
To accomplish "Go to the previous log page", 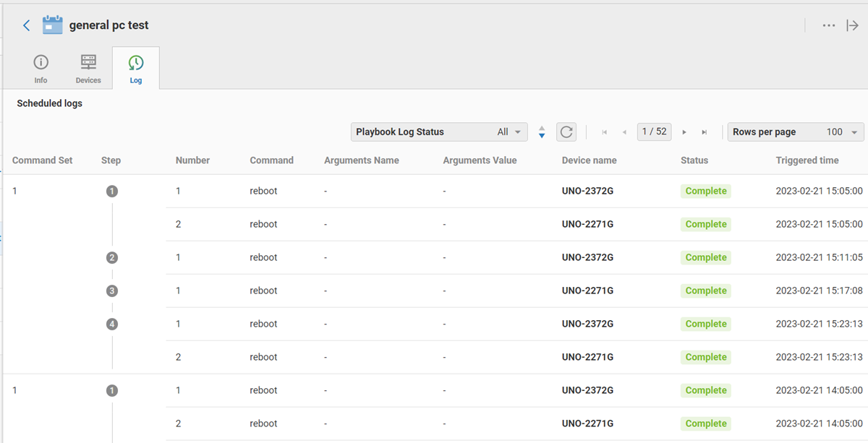I will coord(624,132).
